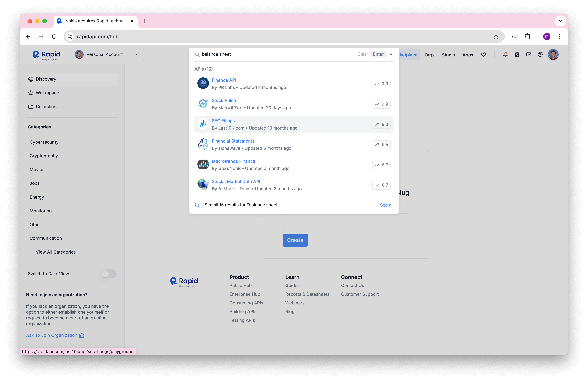Open the Finance API result title

[224, 80]
